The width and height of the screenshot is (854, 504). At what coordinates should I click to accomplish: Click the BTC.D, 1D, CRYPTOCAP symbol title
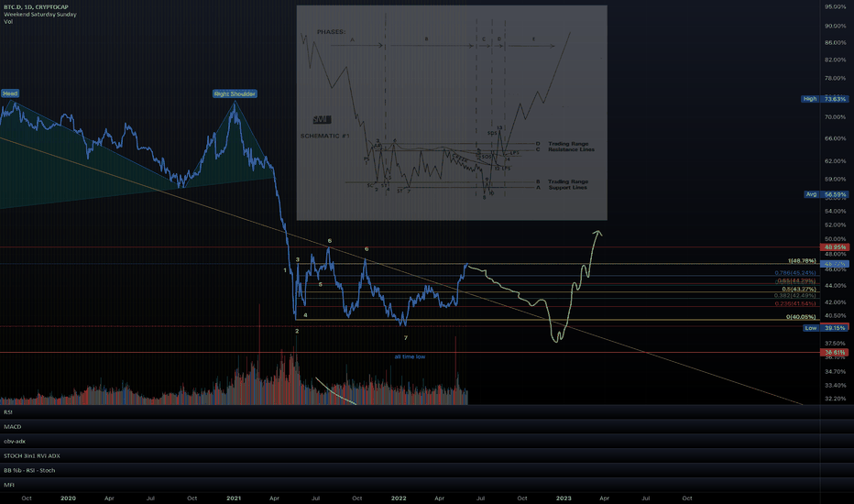click(x=36, y=7)
